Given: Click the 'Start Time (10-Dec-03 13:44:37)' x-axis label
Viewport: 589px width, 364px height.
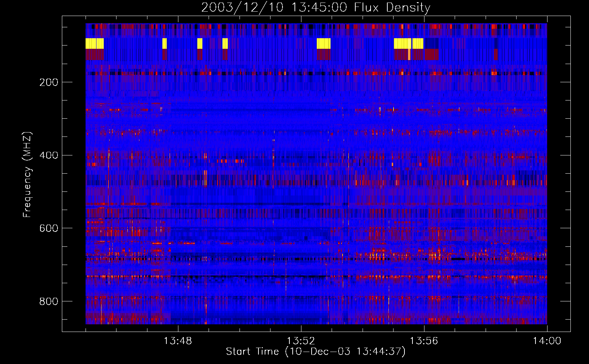Looking at the screenshot, I should tap(316, 352).
